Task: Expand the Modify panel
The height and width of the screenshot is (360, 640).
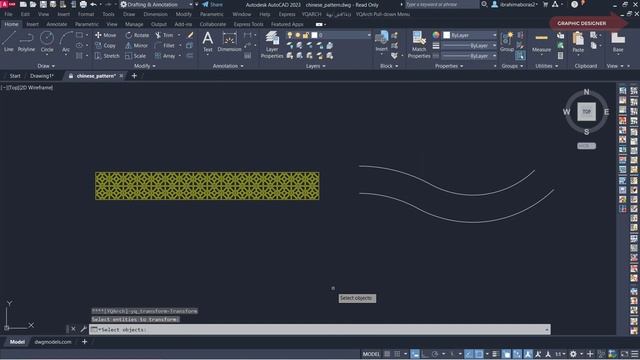Action: (x=145, y=66)
